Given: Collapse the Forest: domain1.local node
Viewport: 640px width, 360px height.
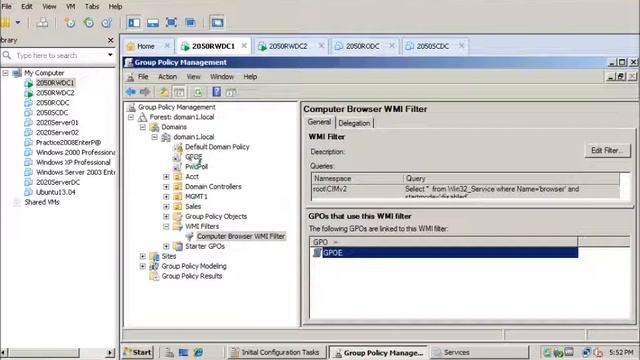Looking at the screenshot, I should click(x=131, y=117).
